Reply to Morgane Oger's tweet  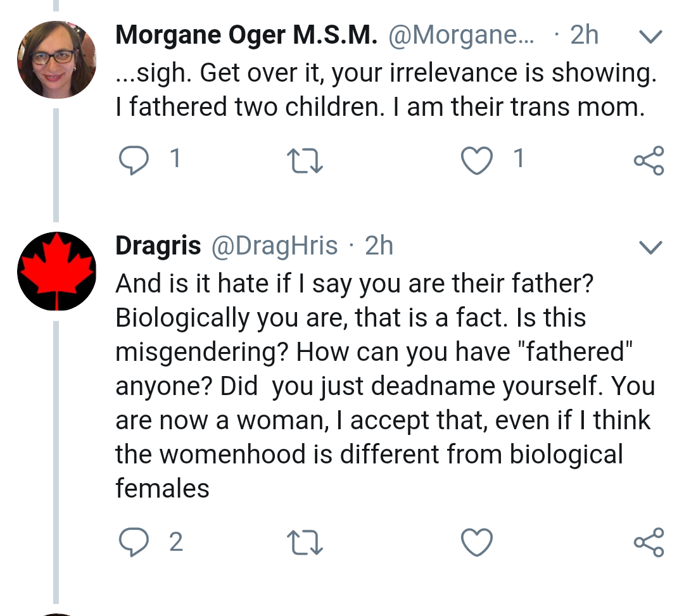click(x=134, y=160)
